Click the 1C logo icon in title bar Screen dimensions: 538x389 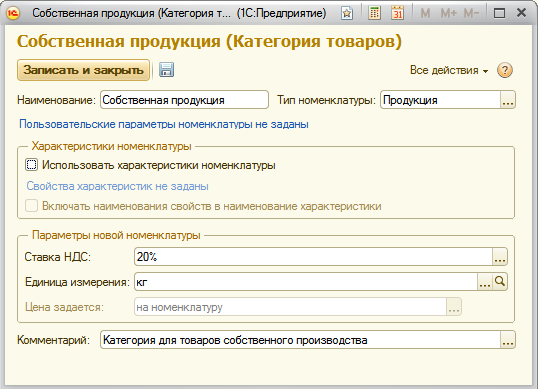(x=13, y=13)
